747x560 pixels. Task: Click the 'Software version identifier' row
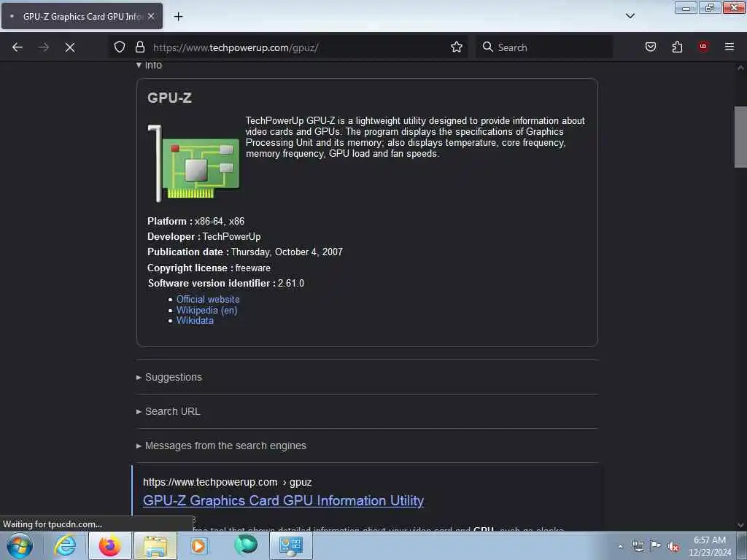(226, 284)
